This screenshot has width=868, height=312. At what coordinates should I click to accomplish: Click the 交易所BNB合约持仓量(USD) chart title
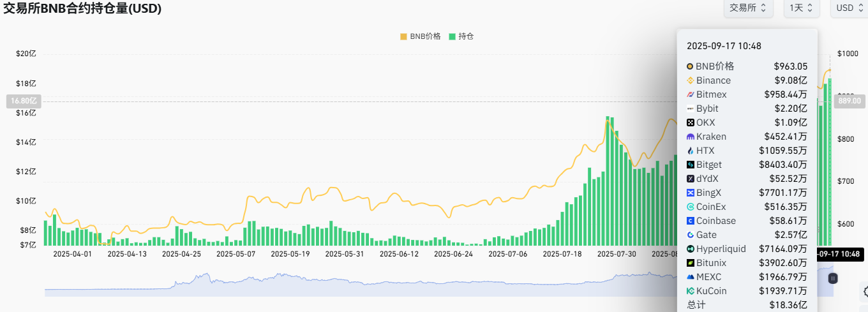click(x=82, y=8)
